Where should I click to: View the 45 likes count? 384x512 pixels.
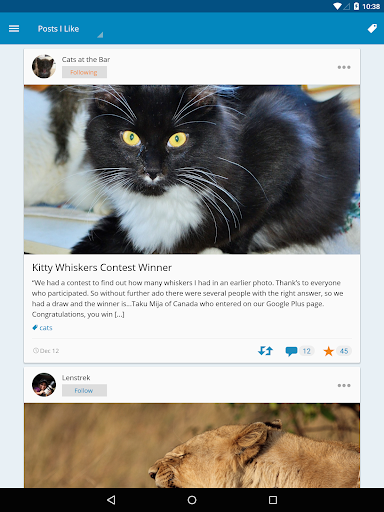point(344,351)
